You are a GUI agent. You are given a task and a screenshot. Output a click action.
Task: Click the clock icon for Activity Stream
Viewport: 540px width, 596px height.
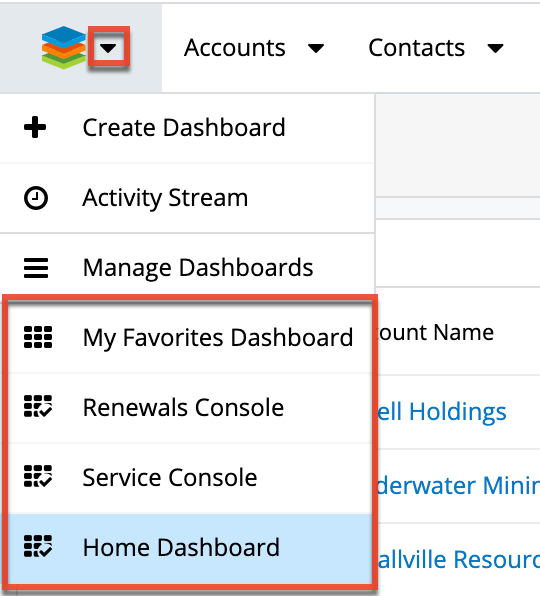36,198
